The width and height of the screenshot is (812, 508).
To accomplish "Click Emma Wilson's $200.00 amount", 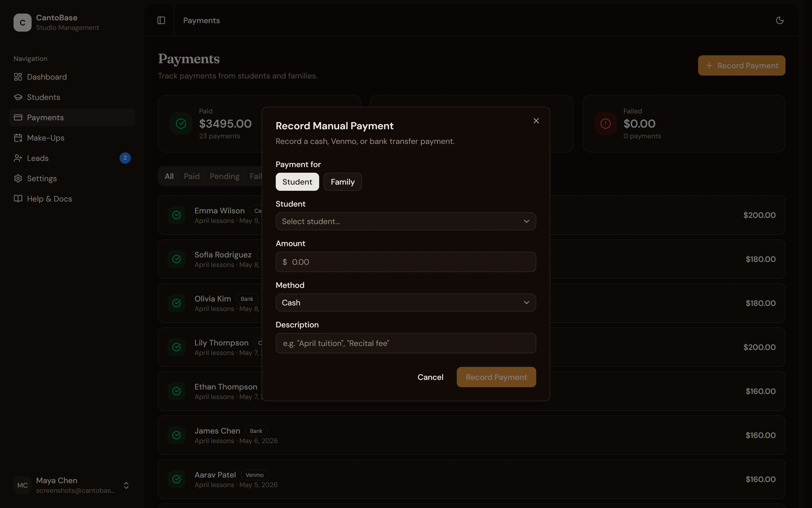I will pos(759,215).
